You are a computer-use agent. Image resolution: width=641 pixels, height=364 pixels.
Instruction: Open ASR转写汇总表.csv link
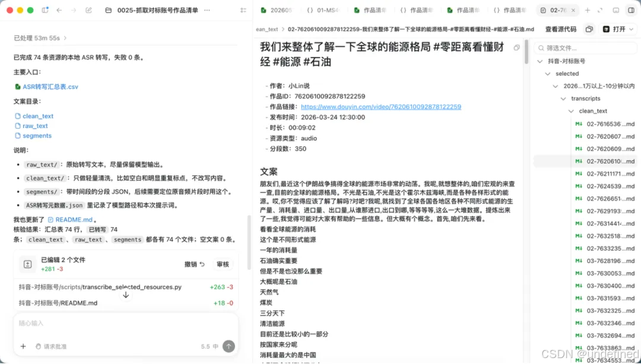point(50,87)
